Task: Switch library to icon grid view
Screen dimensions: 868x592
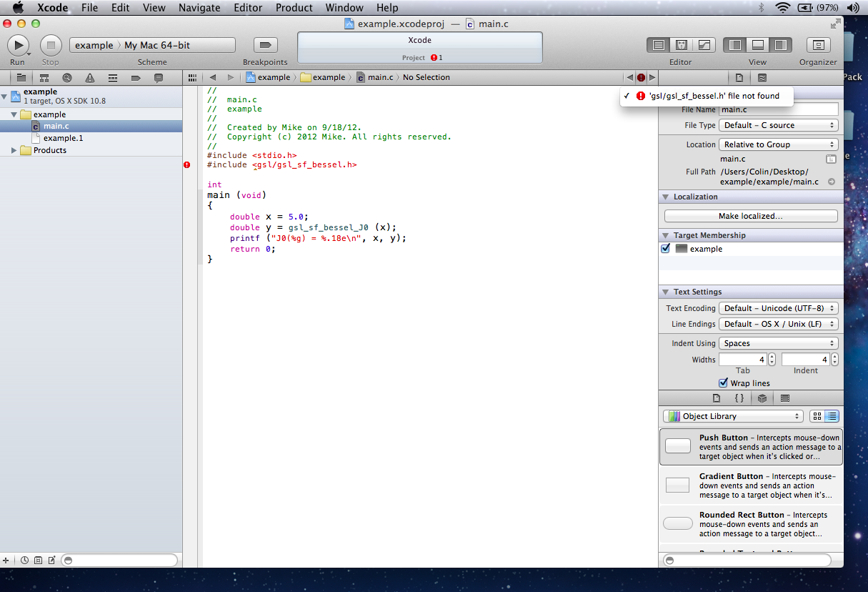Action: pyautogui.click(x=817, y=416)
